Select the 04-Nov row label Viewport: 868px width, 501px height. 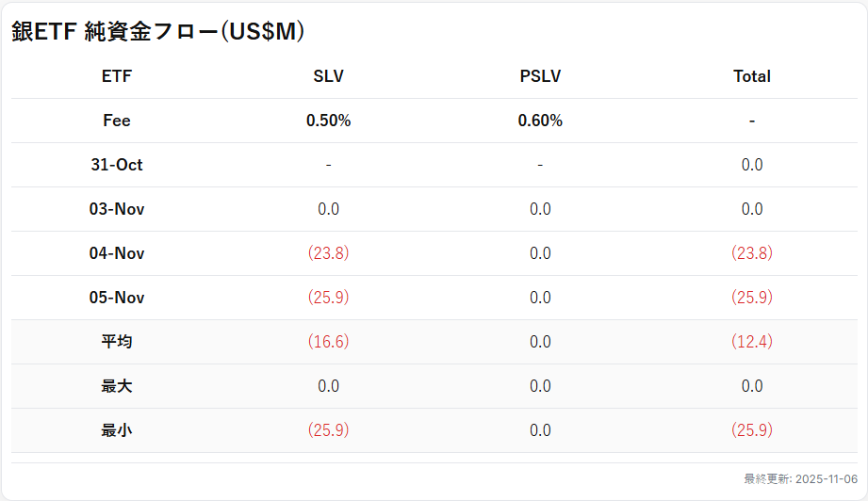coord(117,253)
